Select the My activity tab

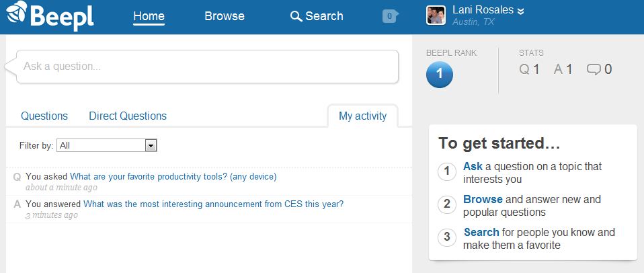coord(362,116)
